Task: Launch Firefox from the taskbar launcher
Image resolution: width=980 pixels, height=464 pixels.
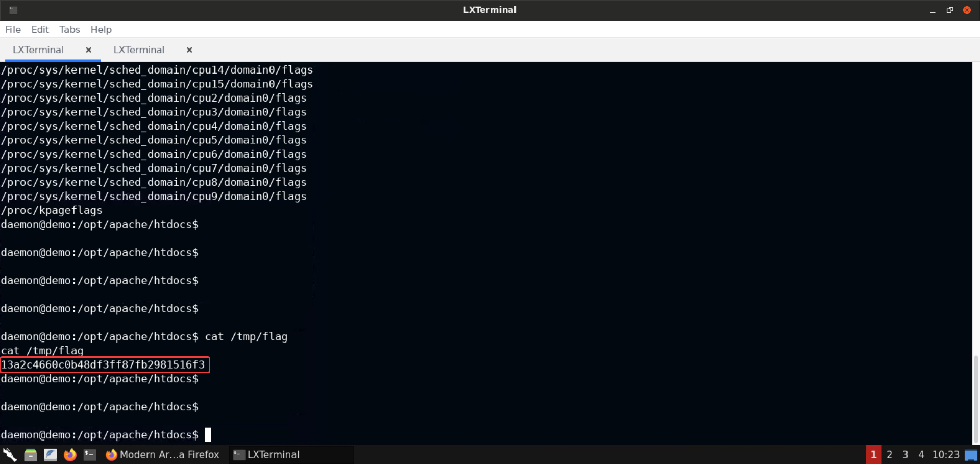Action: click(x=70, y=454)
